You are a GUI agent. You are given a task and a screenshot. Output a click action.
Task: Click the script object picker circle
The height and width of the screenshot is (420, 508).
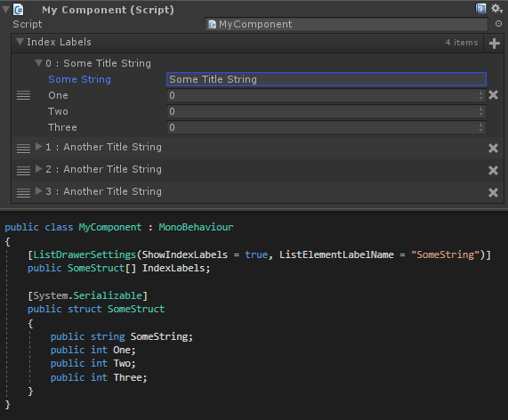498,24
